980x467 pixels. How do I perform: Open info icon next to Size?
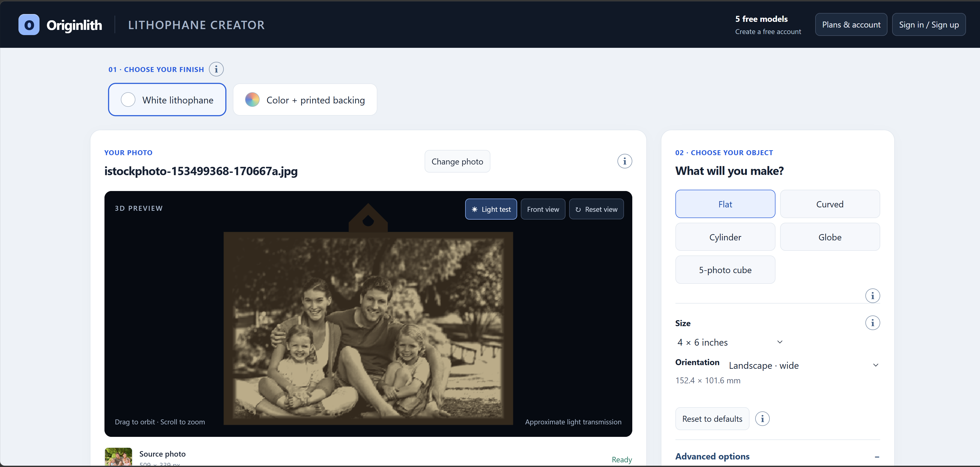tap(872, 323)
